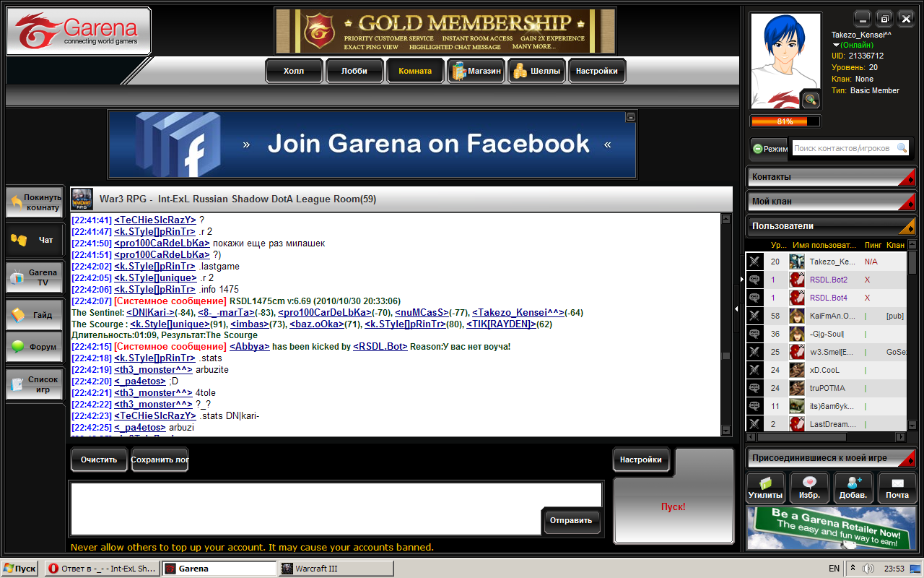Click the crossed swords icon beside Takezo_Ke...

tap(754, 262)
